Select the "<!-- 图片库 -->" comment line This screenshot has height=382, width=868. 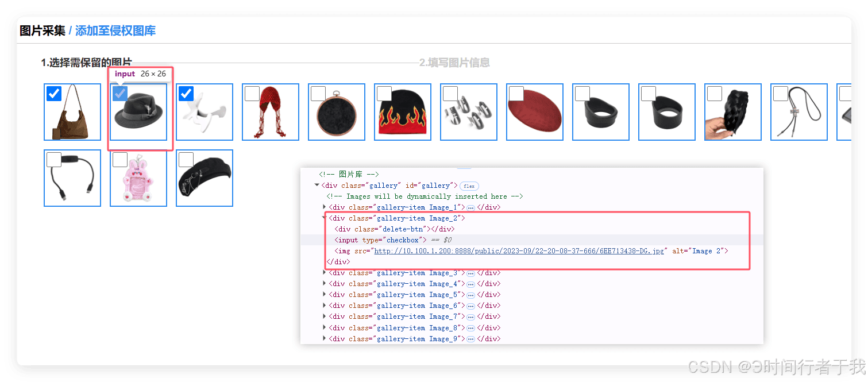[349, 174]
